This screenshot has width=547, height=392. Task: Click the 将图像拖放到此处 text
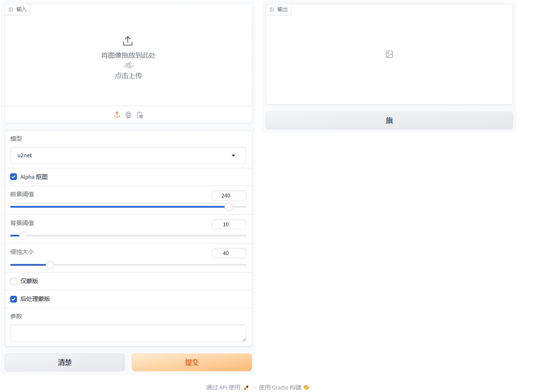point(128,56)
